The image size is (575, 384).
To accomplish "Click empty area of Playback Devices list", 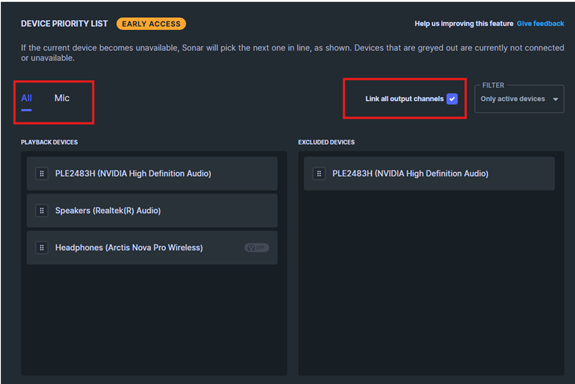I will pos(154,319).
